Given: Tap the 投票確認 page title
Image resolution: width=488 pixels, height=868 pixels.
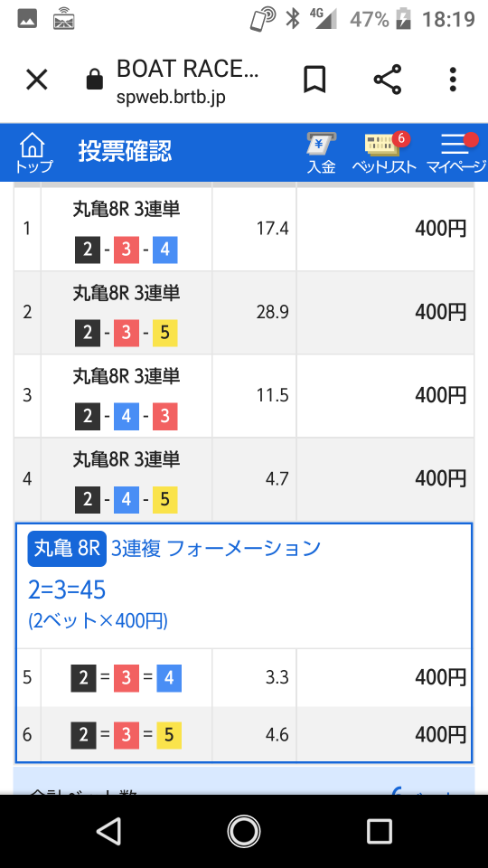Looking at the screenshot, I should [x=125, y=151].
